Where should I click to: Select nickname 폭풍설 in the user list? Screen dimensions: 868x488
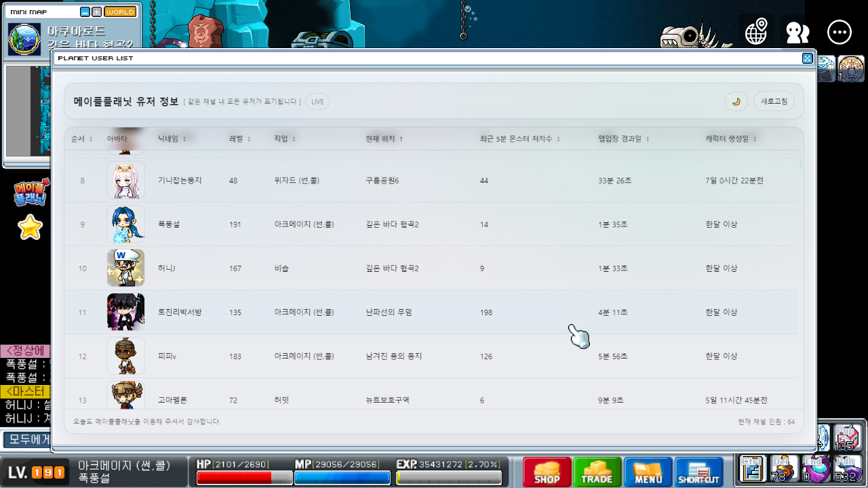[x=169, y=224]
